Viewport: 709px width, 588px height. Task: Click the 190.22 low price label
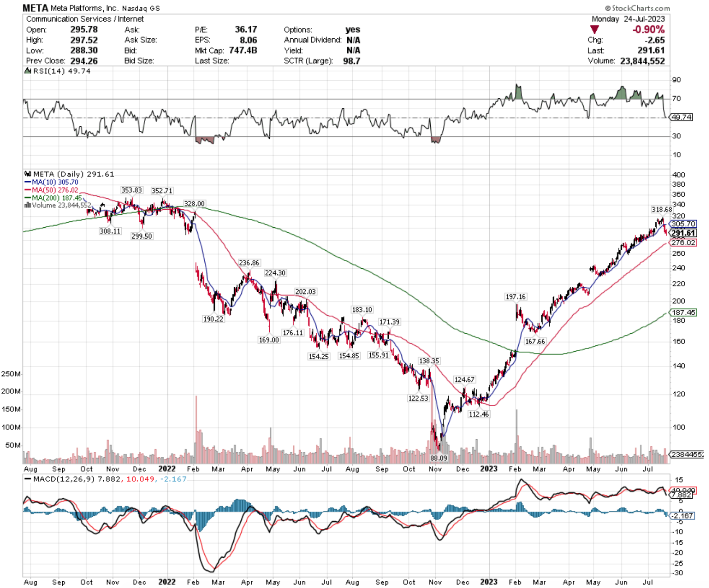213,319
